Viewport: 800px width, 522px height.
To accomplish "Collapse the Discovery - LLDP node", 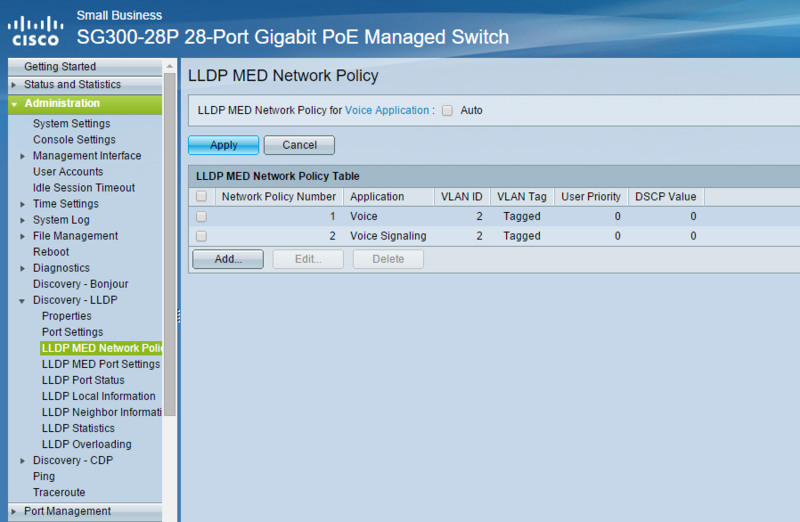I will 23,300.
